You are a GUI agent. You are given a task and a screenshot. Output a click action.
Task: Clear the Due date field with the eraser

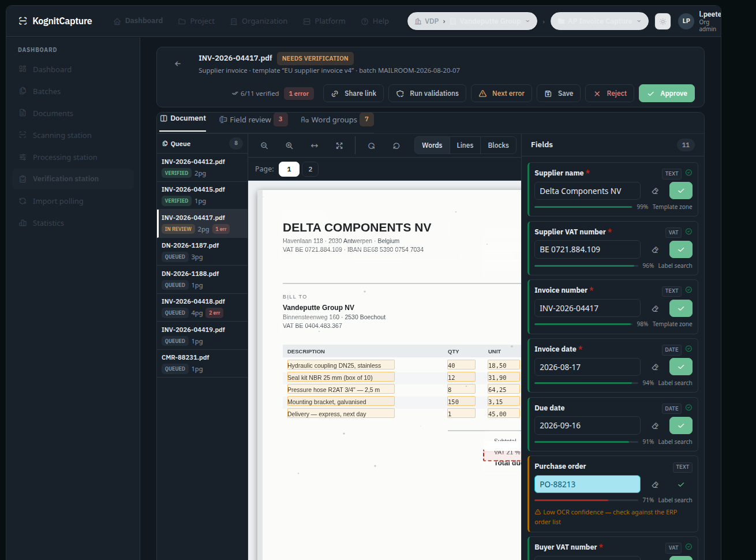click(x=655, y=425)
